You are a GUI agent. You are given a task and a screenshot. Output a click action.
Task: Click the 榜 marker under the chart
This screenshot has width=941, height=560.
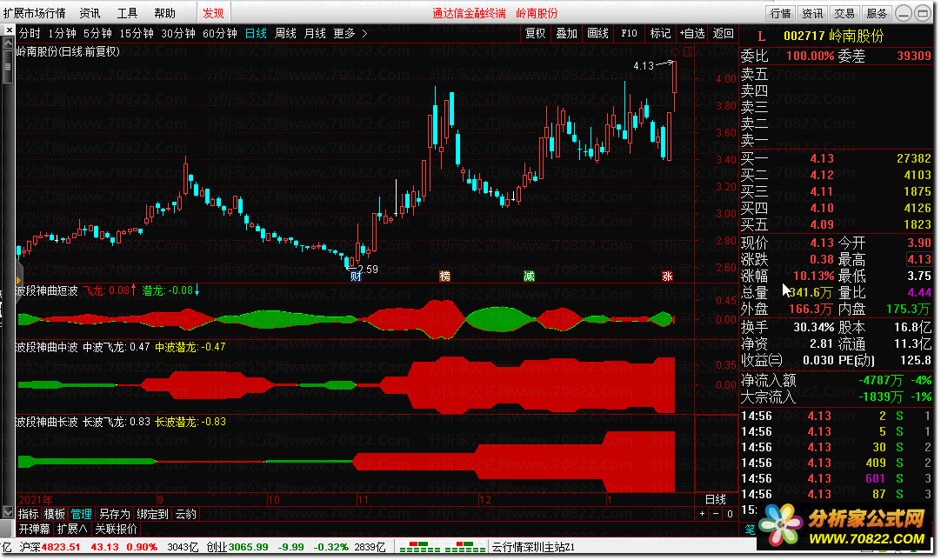444,277
